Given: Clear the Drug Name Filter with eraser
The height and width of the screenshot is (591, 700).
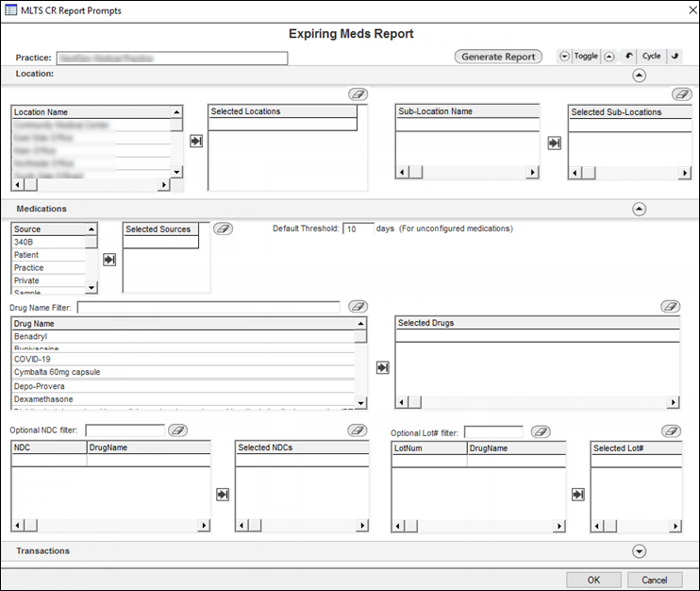Looking at the screenshot, I should (x=358, y=307).
